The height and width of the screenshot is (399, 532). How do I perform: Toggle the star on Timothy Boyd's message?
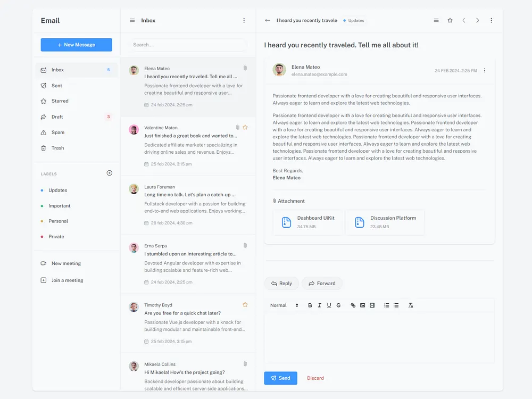245,304
